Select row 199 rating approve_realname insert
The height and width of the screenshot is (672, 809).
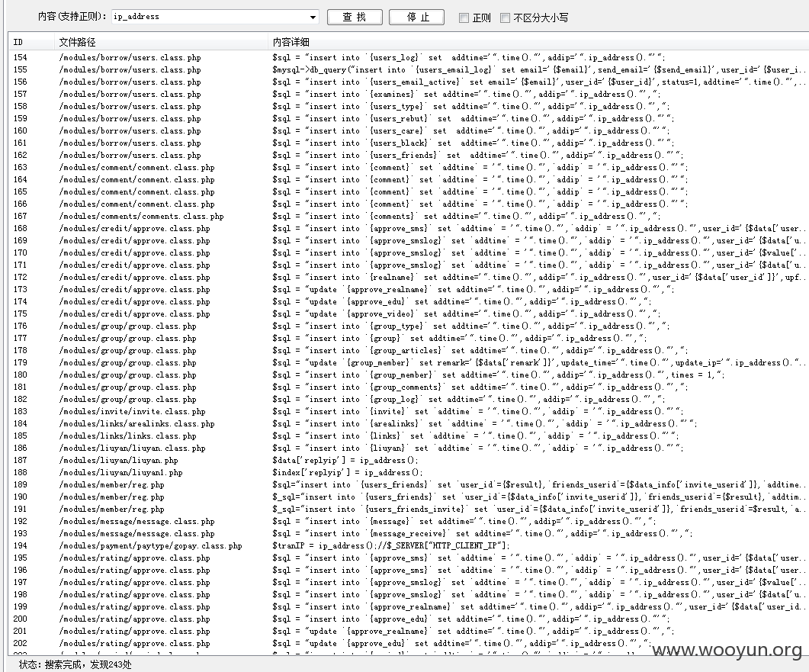pos(538,607)
